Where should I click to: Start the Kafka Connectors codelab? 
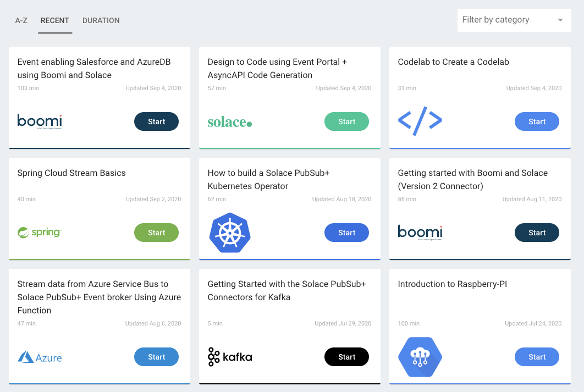click(346, 356)
